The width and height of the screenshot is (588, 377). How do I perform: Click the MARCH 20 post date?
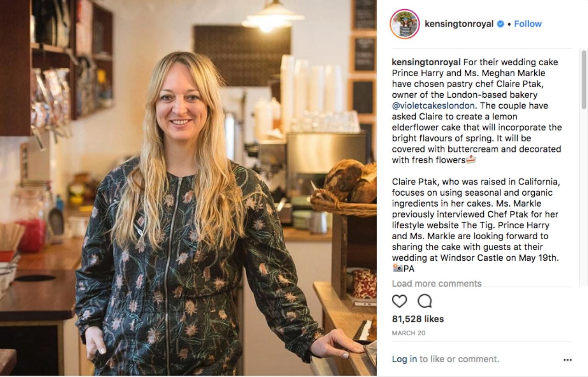[x=408, y=333]
